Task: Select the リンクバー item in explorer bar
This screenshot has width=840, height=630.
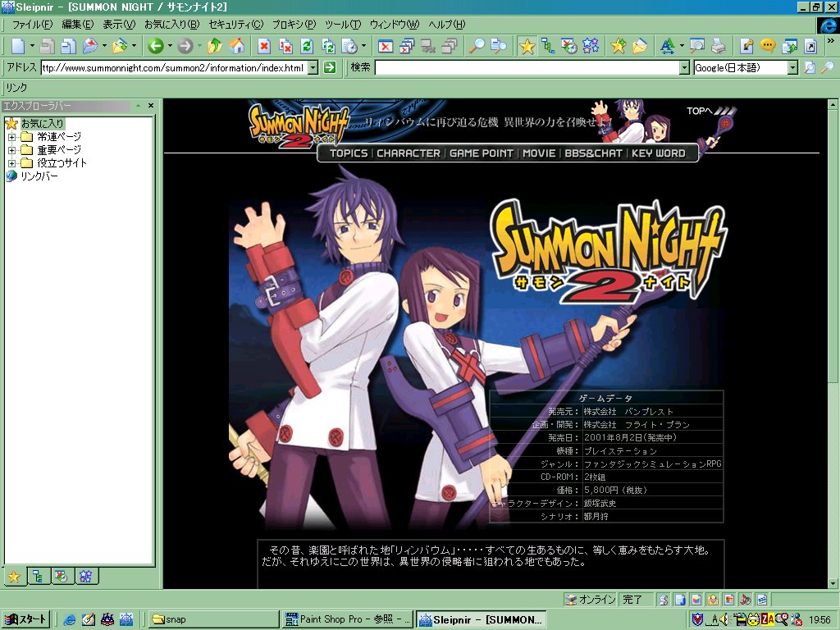Action: [x=39, y=176]
